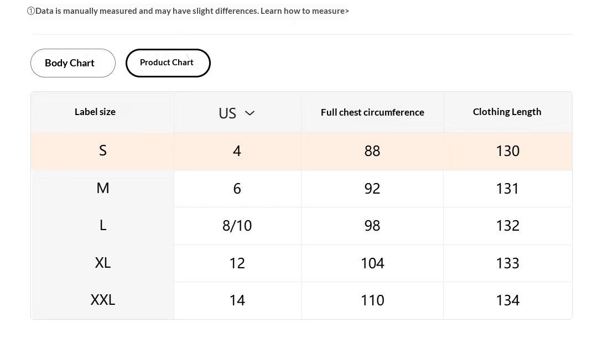Select the M label size row
608x364 pixels.
point(302,189)
